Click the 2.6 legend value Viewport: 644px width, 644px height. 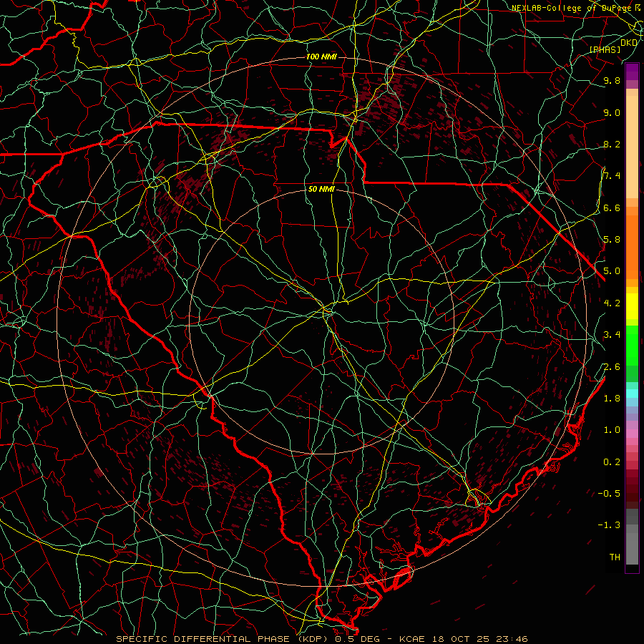click(612, 367)
